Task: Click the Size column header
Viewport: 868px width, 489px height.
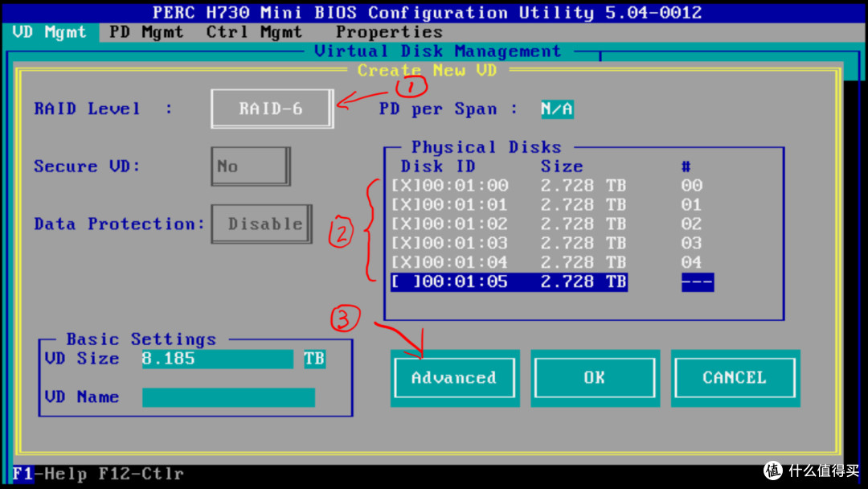Action: [x=562, y=166]
